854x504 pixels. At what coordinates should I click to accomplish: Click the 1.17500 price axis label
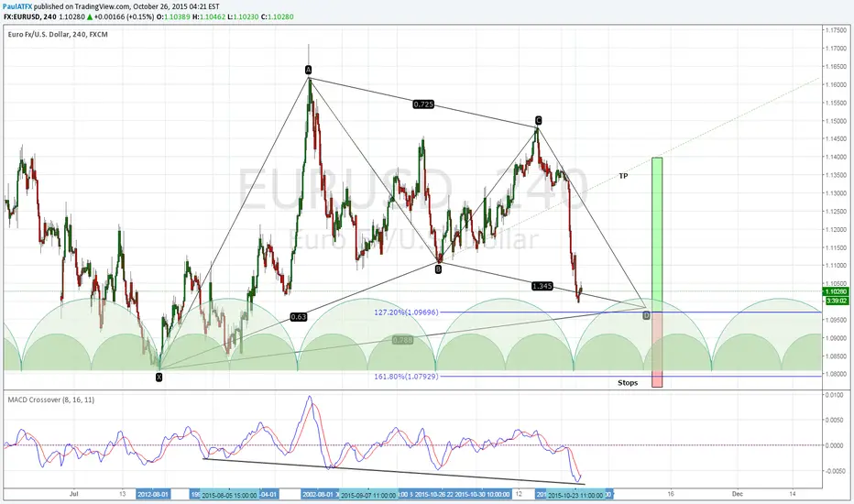836,30
